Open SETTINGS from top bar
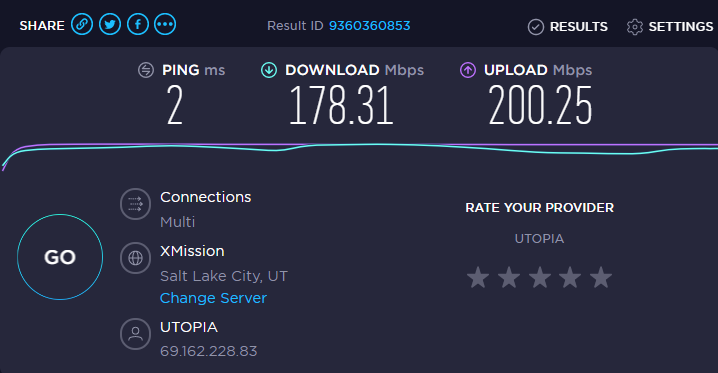This screenshot has width=718, height=373. (669, 27)
